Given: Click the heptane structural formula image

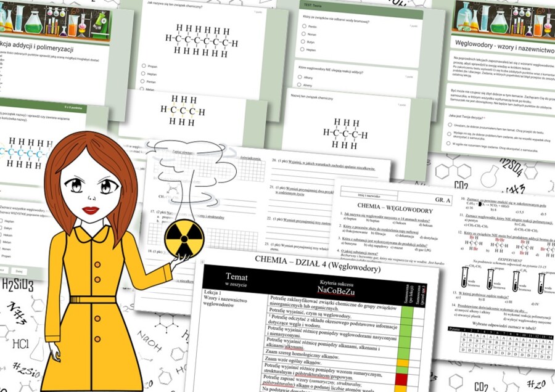Looking at the screenshot, I should [200, 40].
